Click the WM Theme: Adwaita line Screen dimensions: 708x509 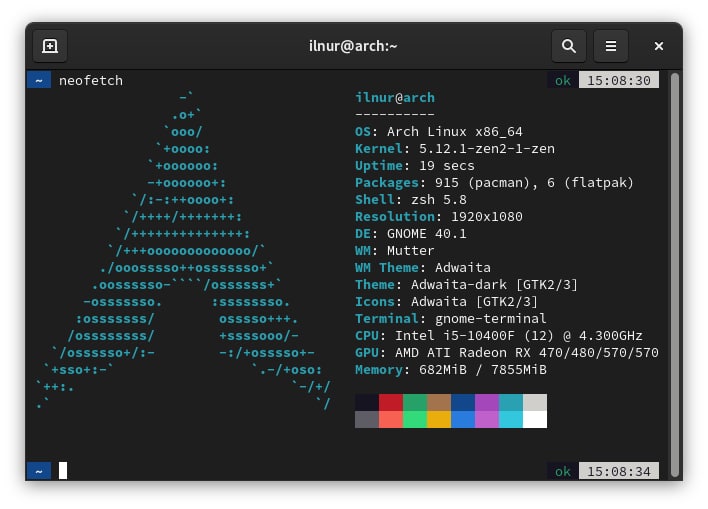click(423, 268)
